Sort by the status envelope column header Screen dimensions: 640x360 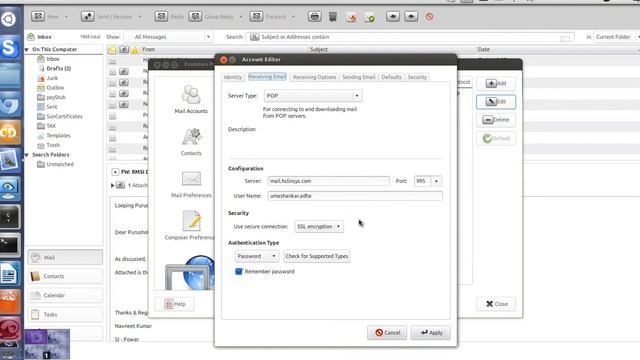112,49
